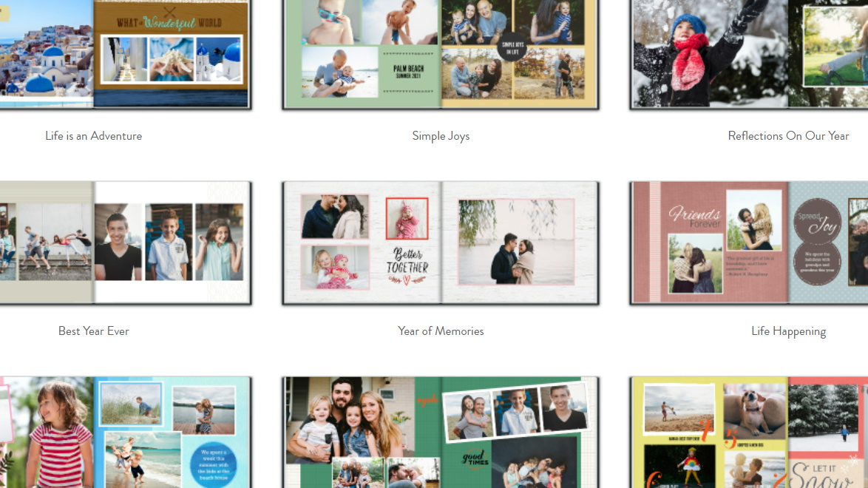Open the Simple Joys photo book thumbnail
The image size is (868, 488).
pyautogui.click(x=441, y=54)
